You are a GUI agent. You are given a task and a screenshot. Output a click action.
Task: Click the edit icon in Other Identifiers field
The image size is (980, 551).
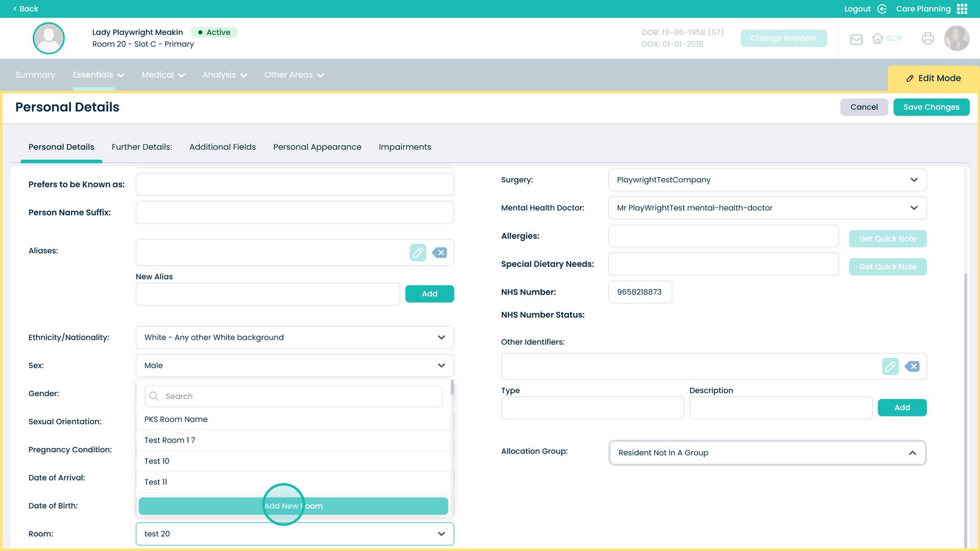coord(890,366)
